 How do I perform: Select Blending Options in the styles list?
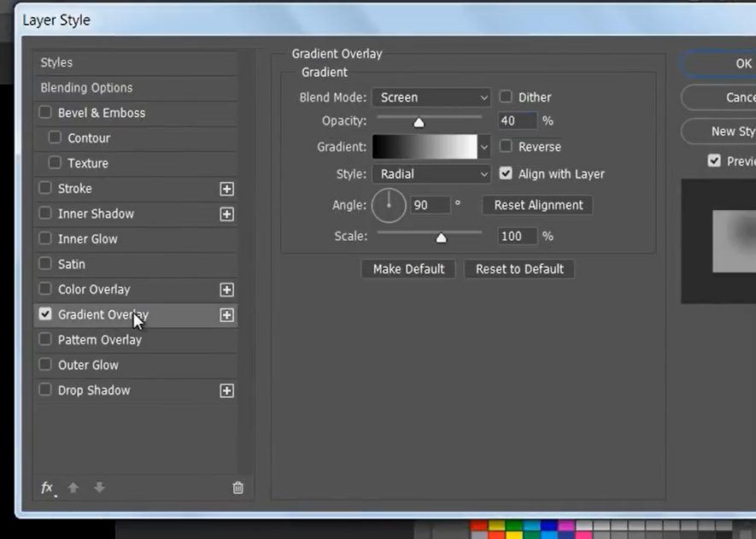86,87
